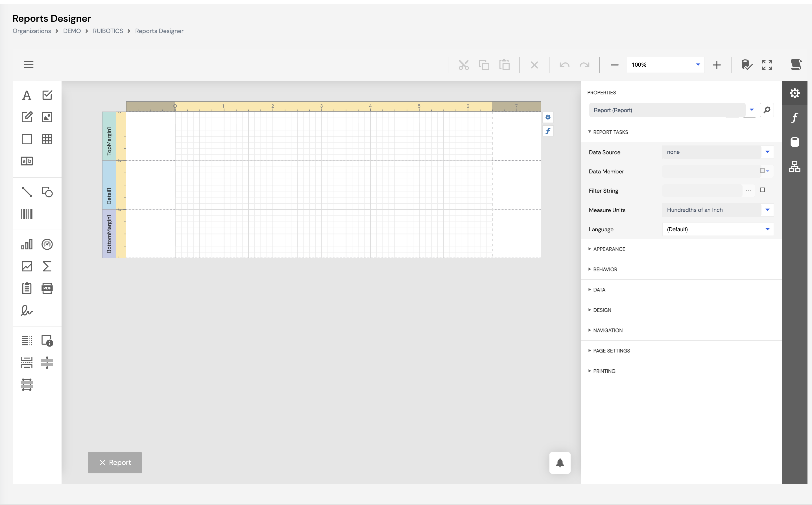Select the Picture Box control tool

point(47,117)
